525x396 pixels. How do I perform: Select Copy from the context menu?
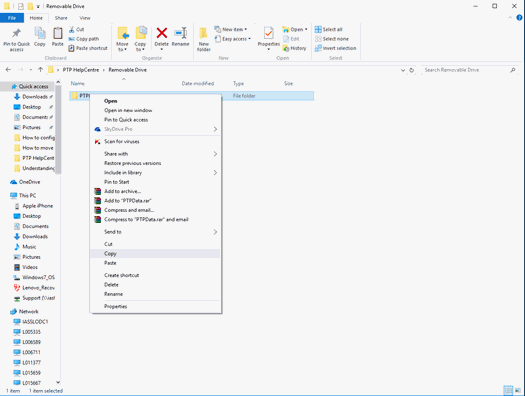coord(155,253)
